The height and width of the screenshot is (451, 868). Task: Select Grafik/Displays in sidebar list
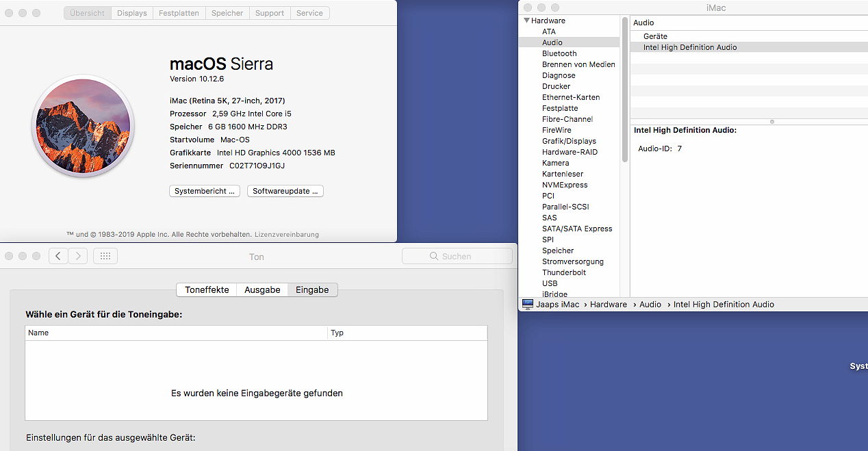pos(569,141)
